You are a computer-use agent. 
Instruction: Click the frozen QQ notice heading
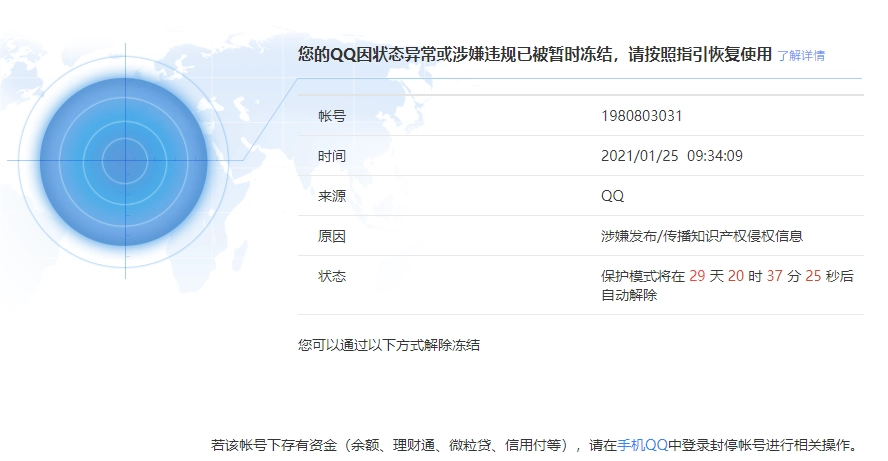click(x=535, y=54)
